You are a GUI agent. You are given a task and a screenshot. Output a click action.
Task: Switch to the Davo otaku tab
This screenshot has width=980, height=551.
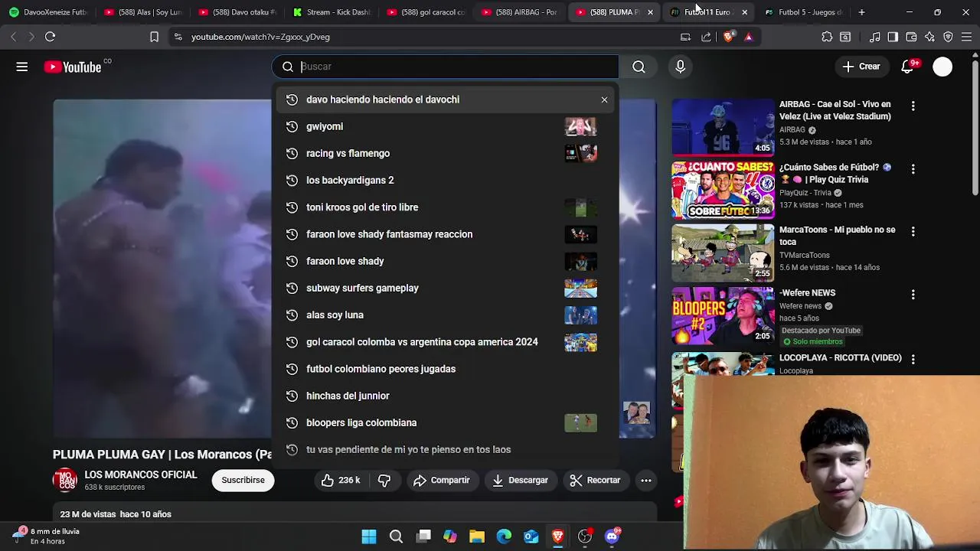tap(237, 12)
